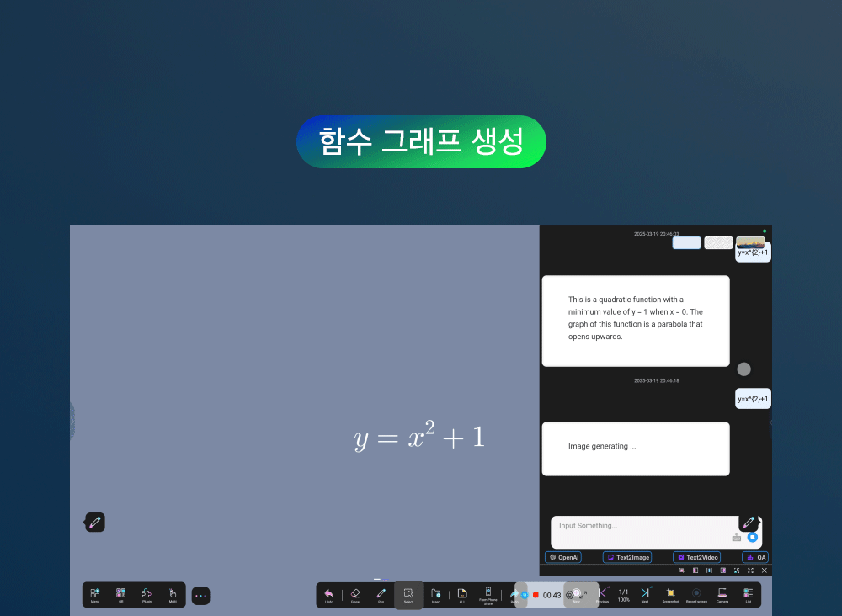Image resolution: width=842 pixels, height=616 pixels.
Task: Open the Plugin puzzle icon
Action: (x=147, y=594)
